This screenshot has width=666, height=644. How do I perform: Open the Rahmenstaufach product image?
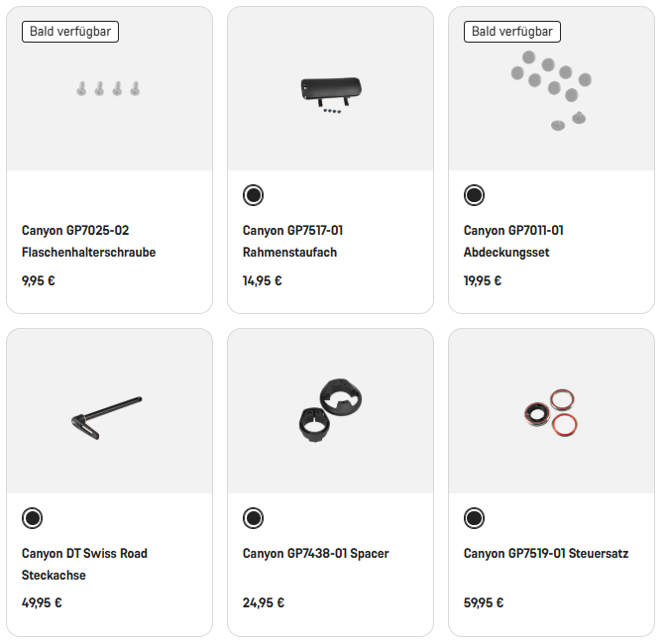point(330,91)
